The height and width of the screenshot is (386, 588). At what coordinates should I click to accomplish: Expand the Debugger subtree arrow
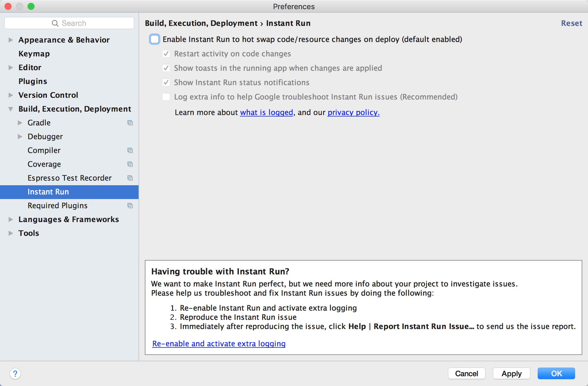(20, 137)
